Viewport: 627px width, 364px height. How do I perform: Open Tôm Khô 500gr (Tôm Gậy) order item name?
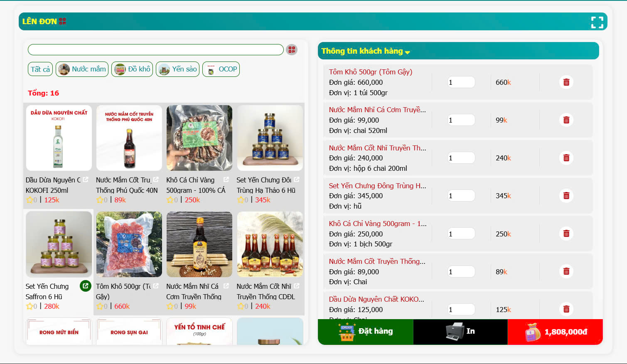tap(371, 72)
